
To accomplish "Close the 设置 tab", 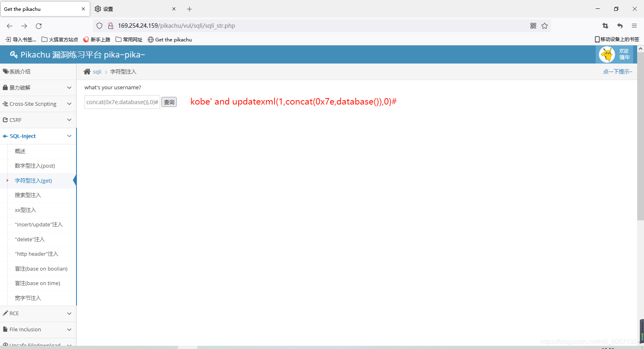I will click(x=174, y=9).
